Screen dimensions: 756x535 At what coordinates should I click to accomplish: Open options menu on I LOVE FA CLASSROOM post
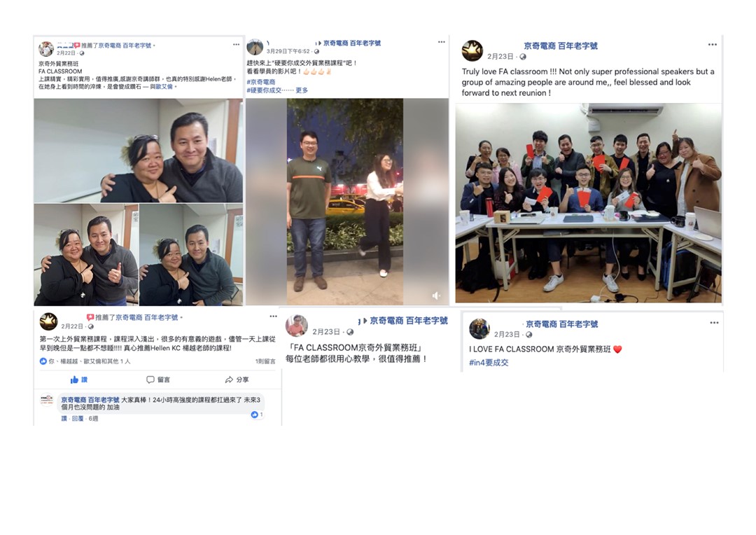[714, 323]
